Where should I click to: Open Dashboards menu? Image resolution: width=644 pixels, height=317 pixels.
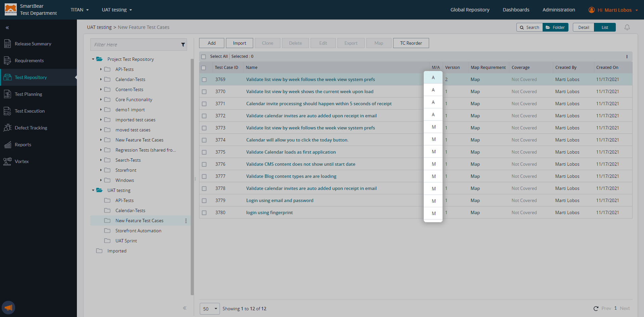coord(516,10)
